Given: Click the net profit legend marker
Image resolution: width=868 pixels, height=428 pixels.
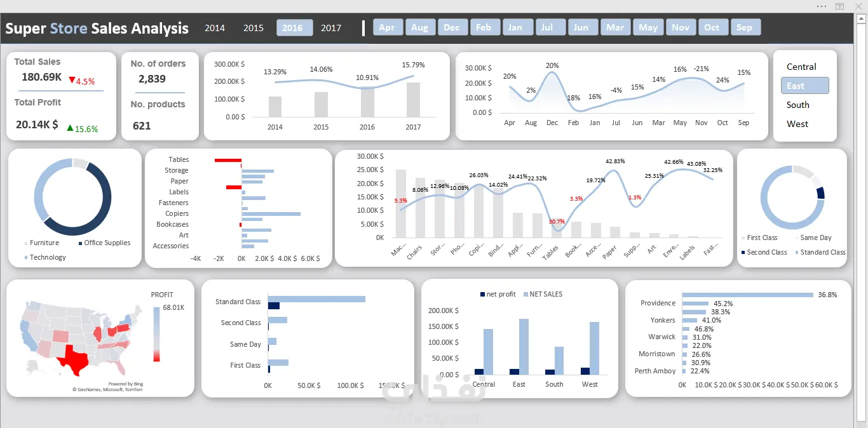Looking at the screenshot, I should tap(482, 295).
